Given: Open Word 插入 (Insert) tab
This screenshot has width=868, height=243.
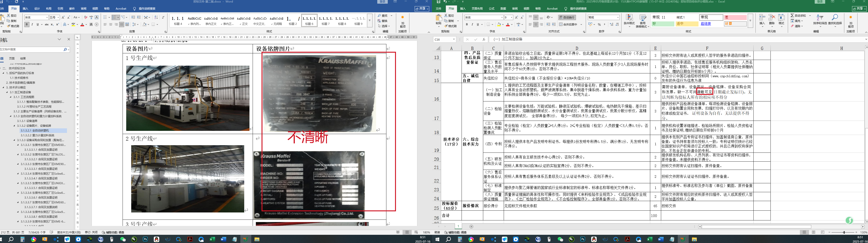Looking at the screenshot, I should 25,8.
